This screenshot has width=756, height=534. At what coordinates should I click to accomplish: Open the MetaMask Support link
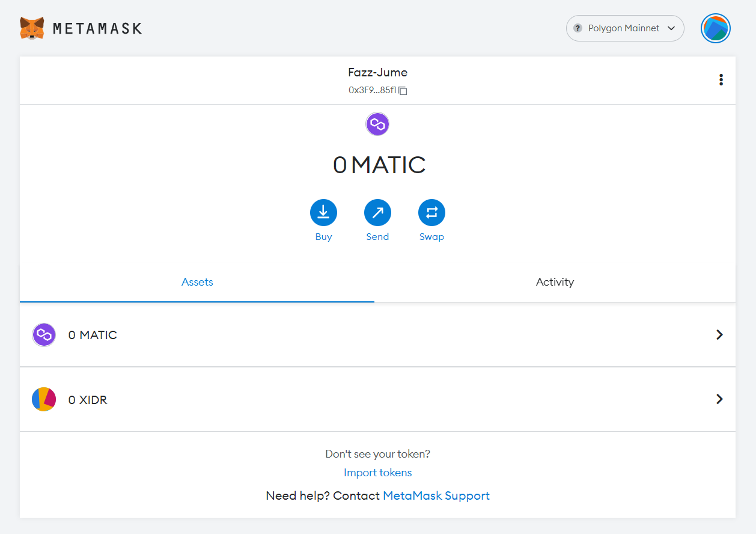point(436,496)
